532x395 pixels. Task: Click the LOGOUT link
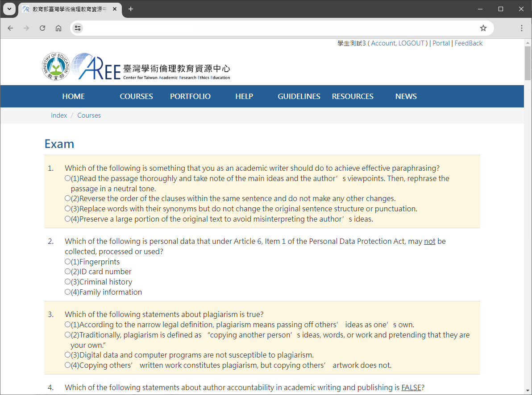[x=411, y=43]
